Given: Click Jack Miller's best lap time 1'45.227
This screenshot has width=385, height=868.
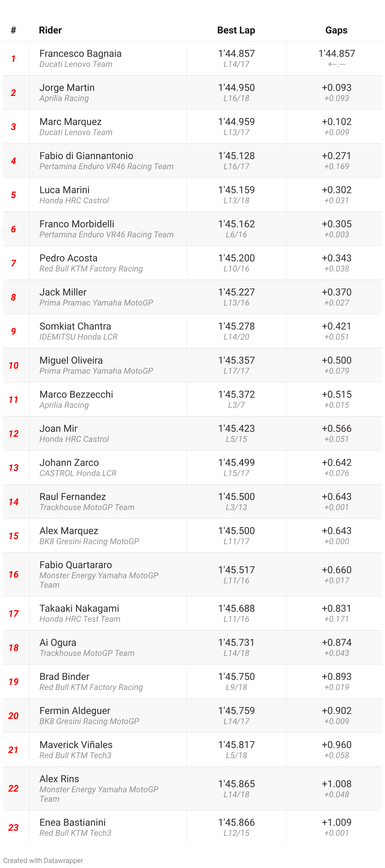Looking at the screenshot, I should pyautogui.click(x=236, y=292).
